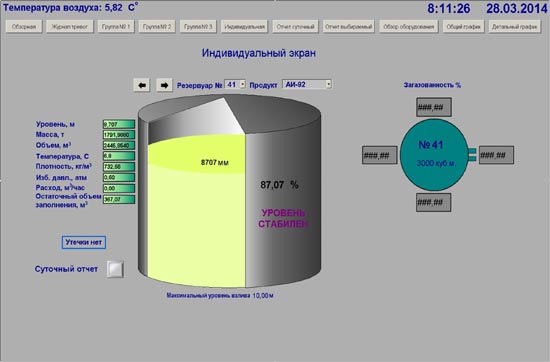The image size is (550, 362).
Task: Click the Температура, С value field
Action: pyautogui.click(x=119, y=156)
